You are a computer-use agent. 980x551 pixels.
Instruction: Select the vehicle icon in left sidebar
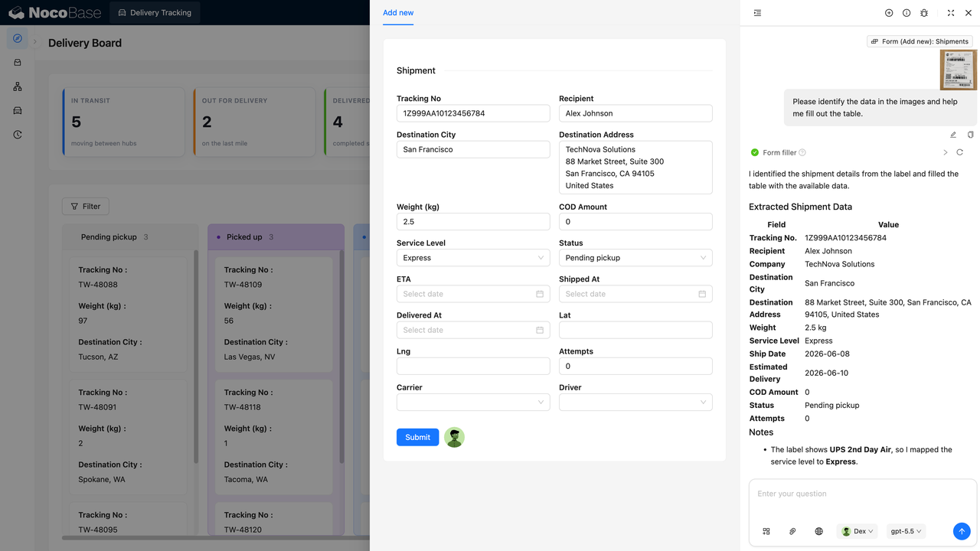tap(18, 110)
